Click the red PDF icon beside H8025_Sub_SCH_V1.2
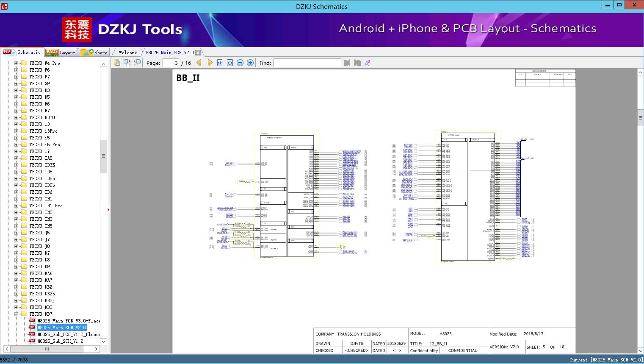The width and height of the screenshot is (644, 364). 32,341
